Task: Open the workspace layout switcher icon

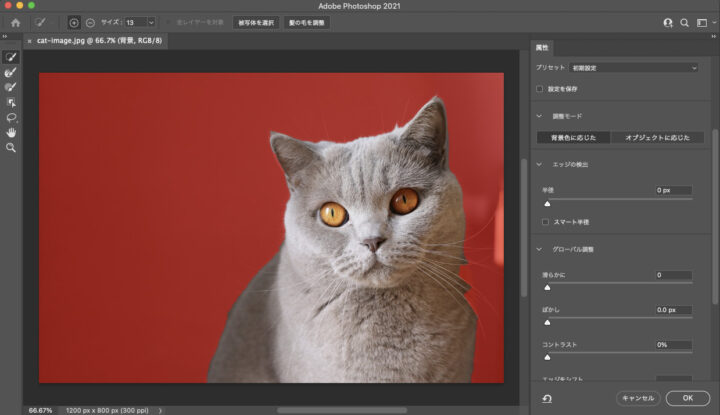Action: (702, 22)
